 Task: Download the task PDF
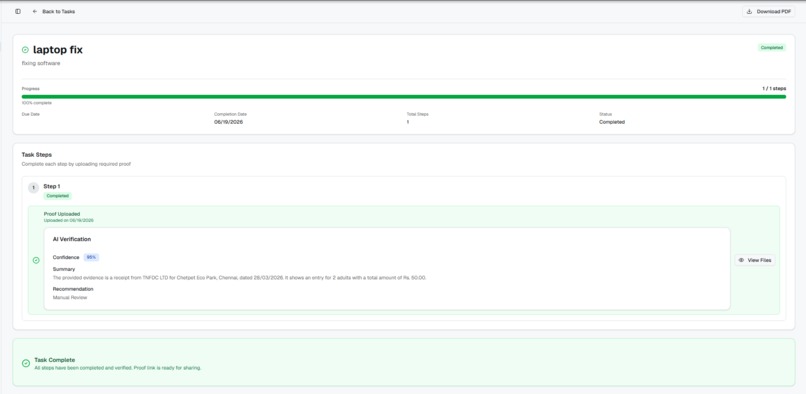(x=768, y=11)
